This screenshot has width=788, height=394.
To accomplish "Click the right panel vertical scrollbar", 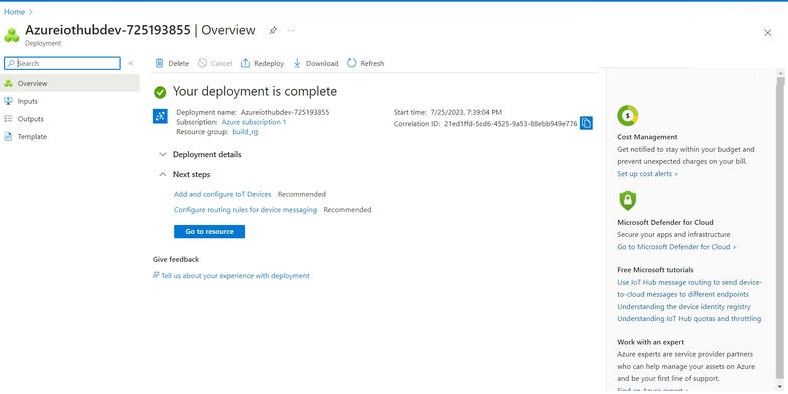I will pos(780,230).
